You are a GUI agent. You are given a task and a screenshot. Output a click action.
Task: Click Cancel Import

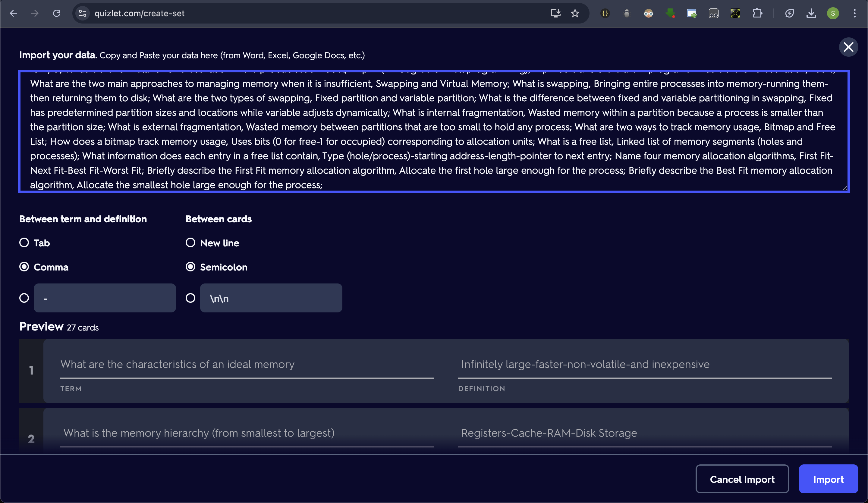tap(742, 479)
